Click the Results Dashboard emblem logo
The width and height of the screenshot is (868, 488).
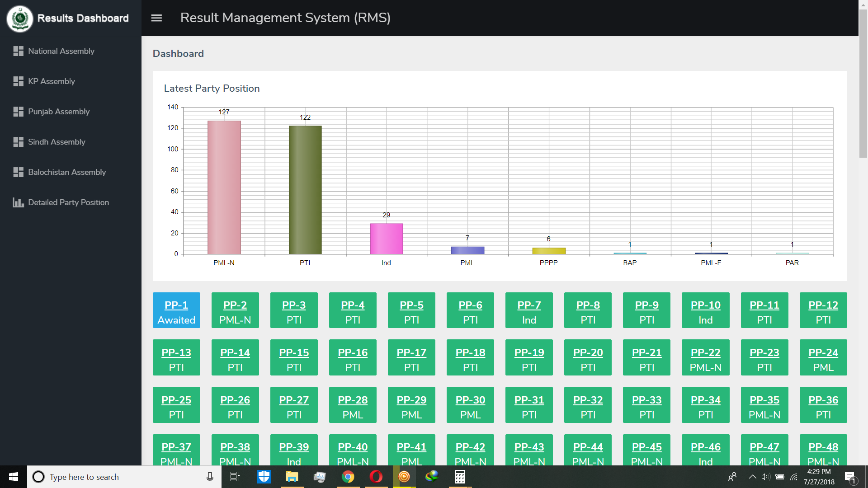tap(19, 19)
